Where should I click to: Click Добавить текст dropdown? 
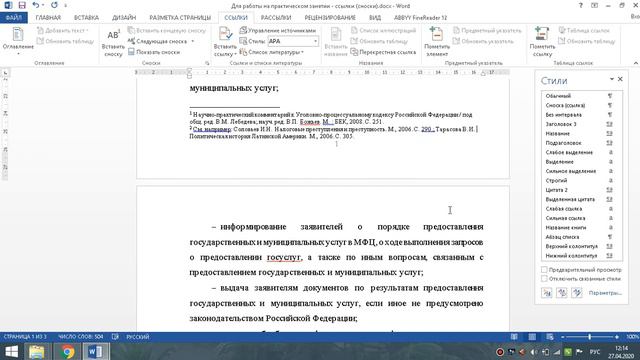coord(62,31)
